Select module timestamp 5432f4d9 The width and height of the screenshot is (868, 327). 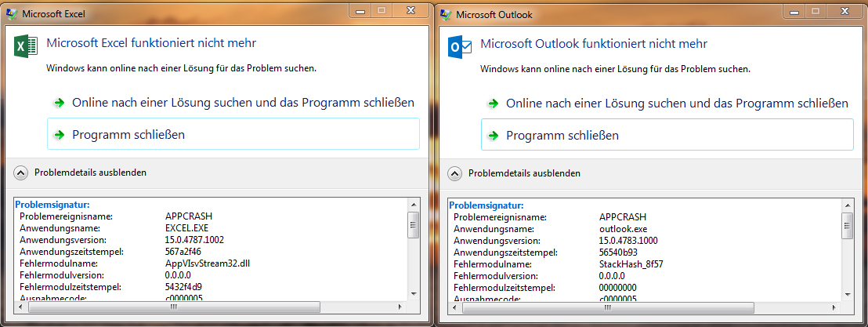183,286
